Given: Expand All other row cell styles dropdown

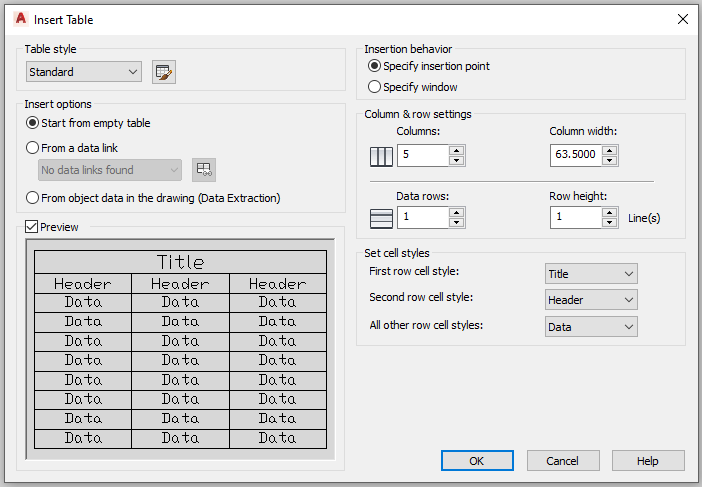Looking at the screenshot, I should click(x=591, y=327).
